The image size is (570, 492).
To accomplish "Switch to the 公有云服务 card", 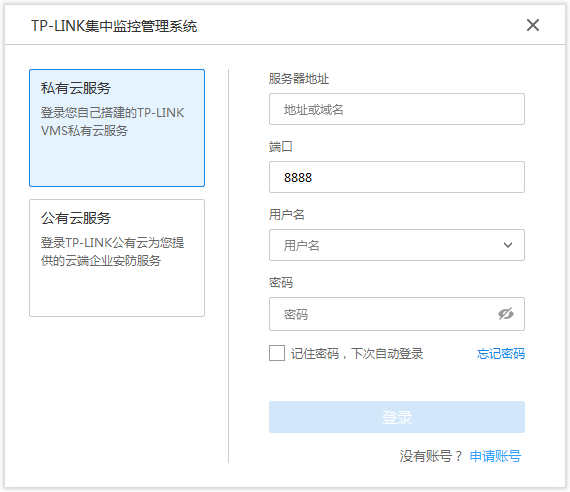I will click(117, 258).
